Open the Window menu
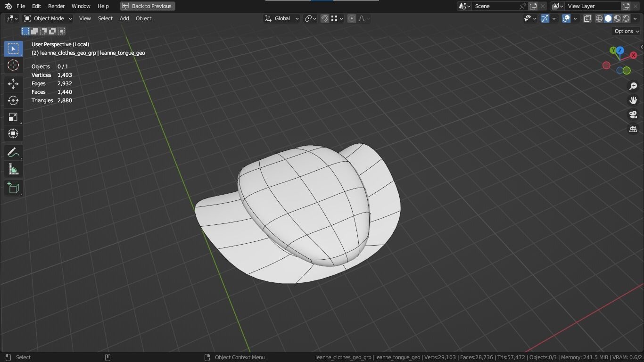 81,6
